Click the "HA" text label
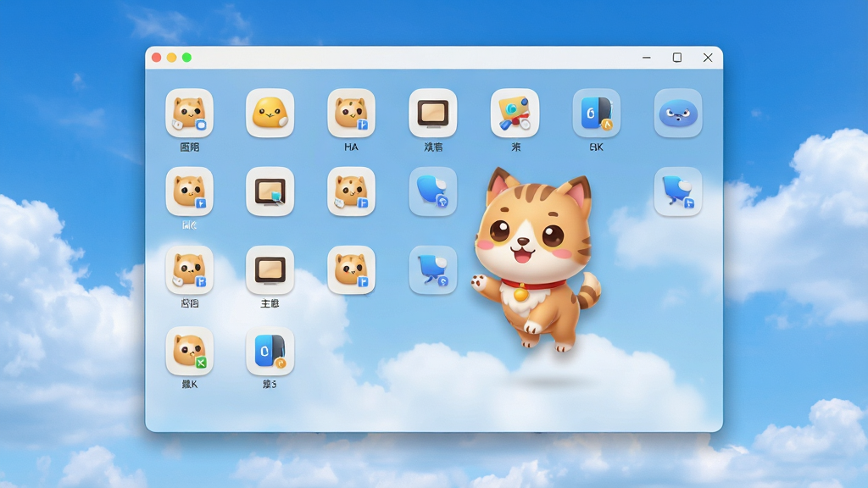 [x=351, y=147]
